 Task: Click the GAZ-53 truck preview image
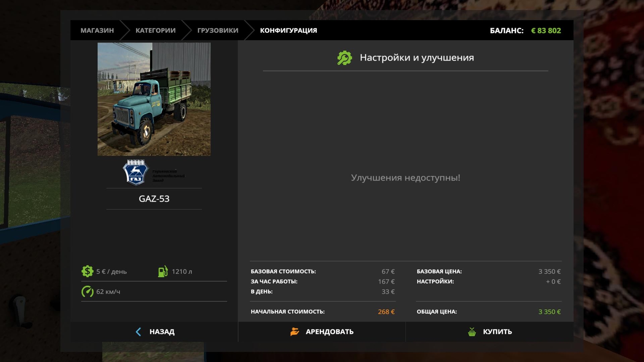(154, 99)
